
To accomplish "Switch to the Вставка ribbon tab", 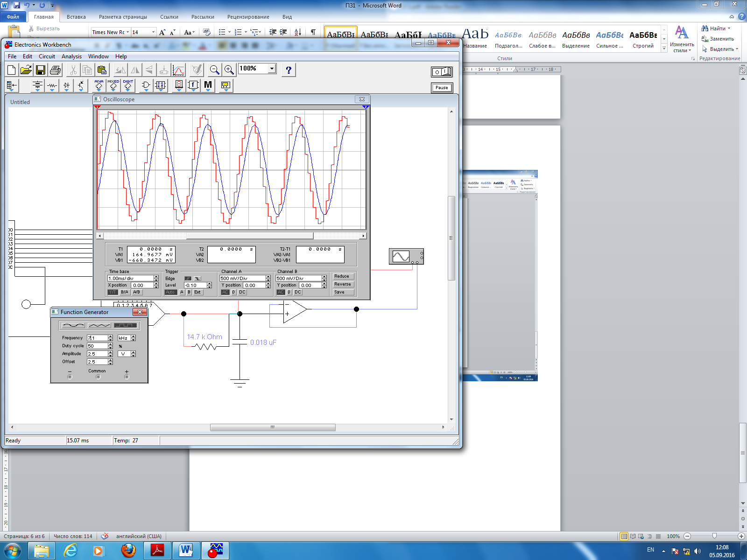I will coord(76,17).
